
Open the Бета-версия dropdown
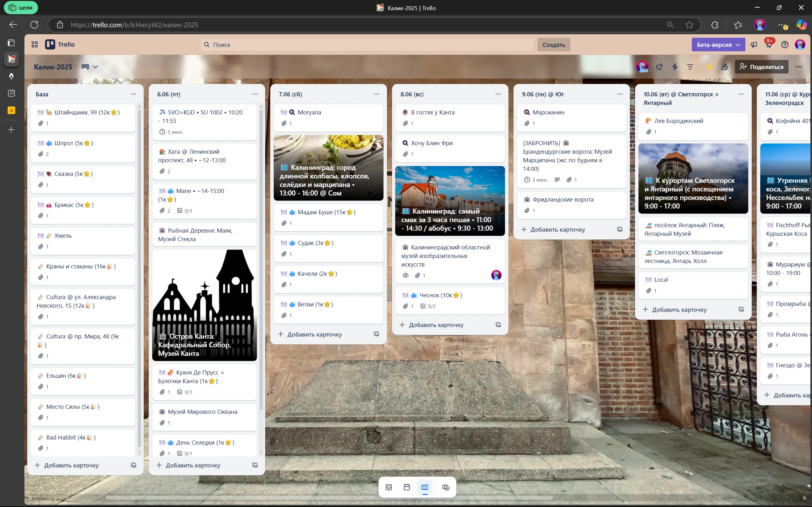(x=718, y=45)
